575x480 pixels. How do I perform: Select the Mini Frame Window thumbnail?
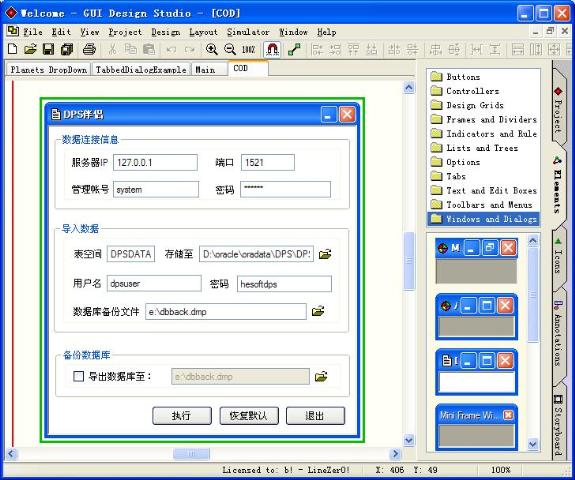476,427
